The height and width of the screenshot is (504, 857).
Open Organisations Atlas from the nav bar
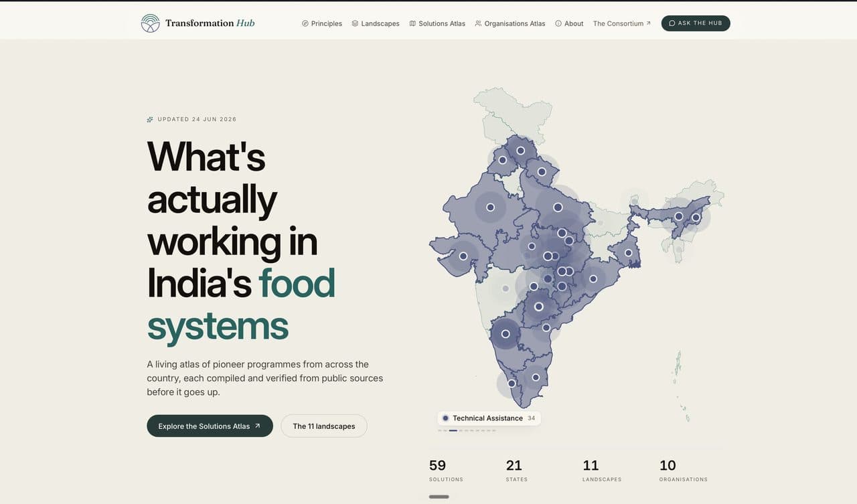point(510,23)
